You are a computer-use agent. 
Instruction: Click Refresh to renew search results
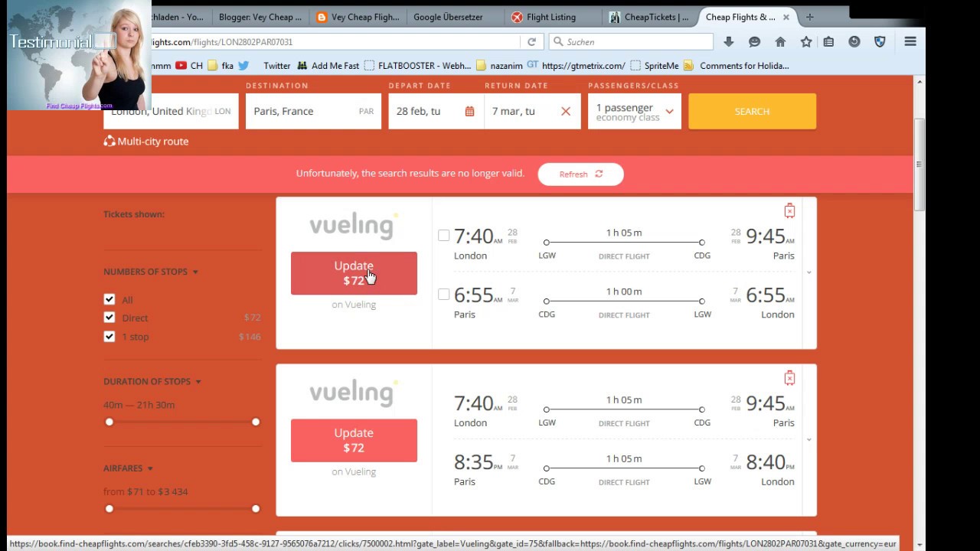point(580,174)
